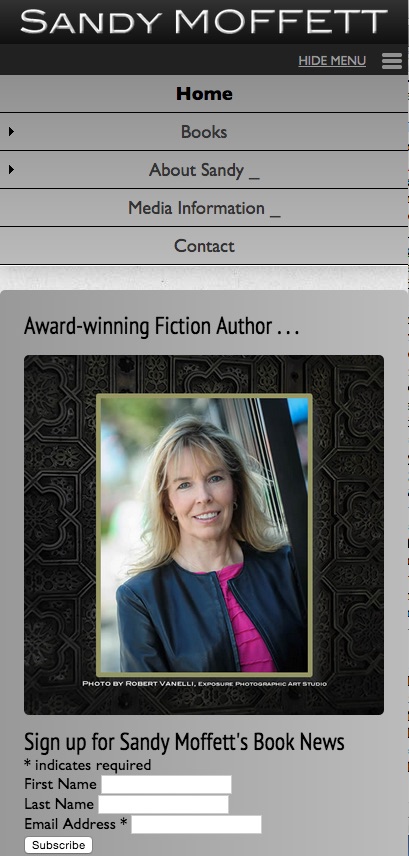Image resolution: width=409 pixels, height=856 pixels.
Task: Click the Award-winning Fiction Author heading
Action: point(162,326)
